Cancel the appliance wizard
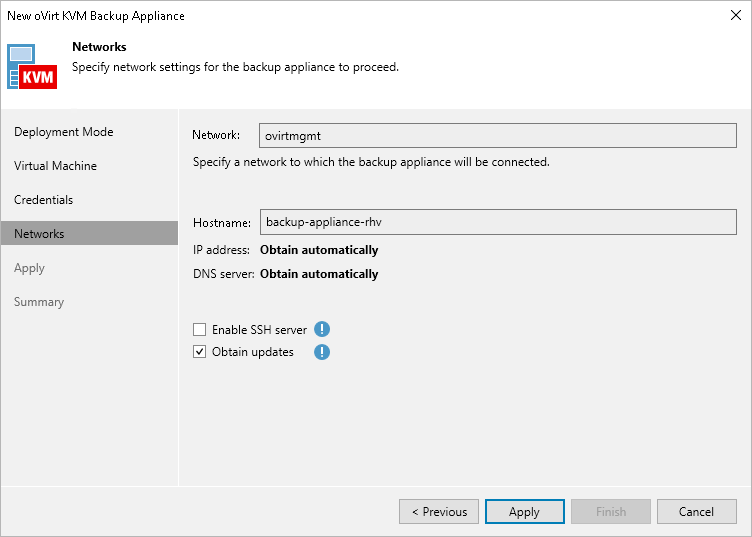Image resolution: width=752 pixels, height=537 pixels. (697, 512)
